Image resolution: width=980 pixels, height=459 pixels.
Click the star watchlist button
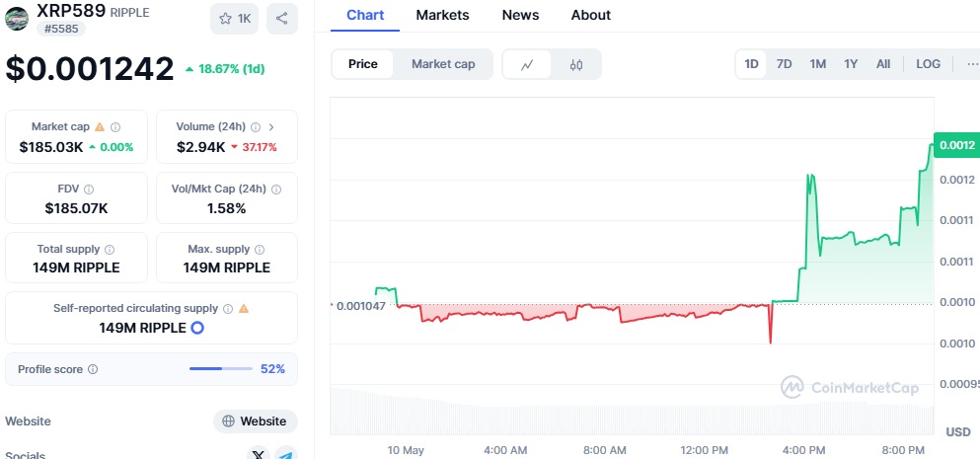234,19
